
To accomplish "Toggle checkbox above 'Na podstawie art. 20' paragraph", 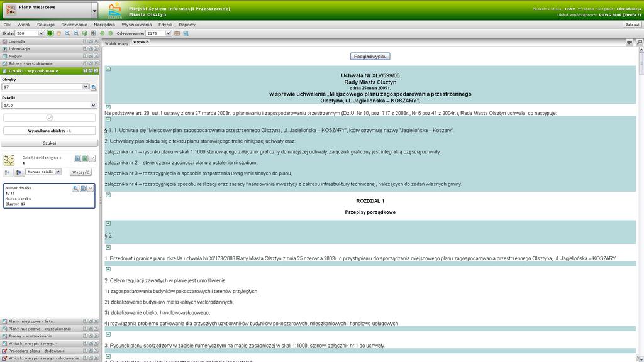I will [x=108, y=107].
